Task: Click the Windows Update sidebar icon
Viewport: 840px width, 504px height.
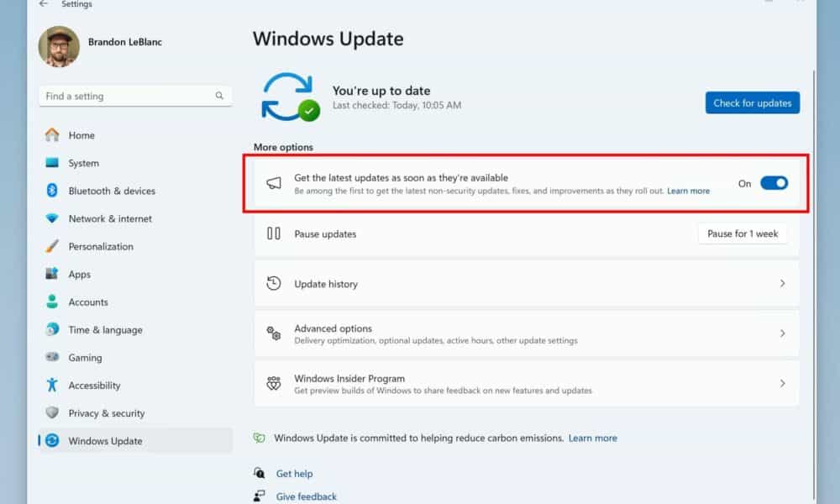Action: [52, 440]
